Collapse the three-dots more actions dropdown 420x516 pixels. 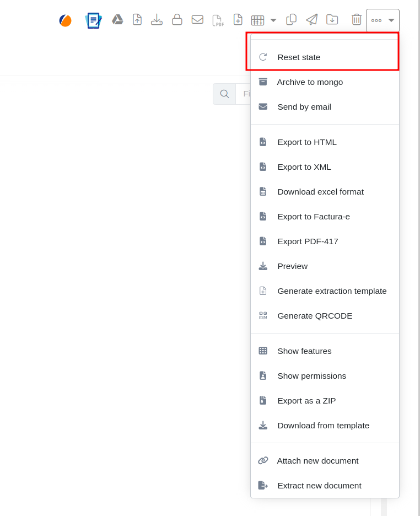[x=383, y=20]
